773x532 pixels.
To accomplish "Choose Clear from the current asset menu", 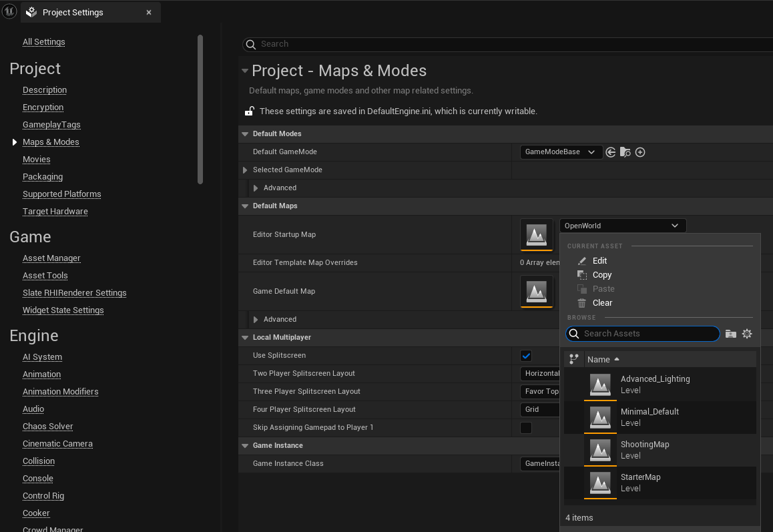I will [602, 303].
